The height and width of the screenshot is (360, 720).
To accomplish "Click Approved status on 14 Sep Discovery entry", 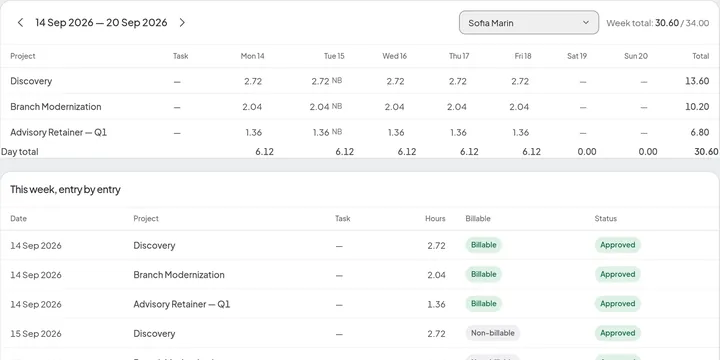I will coord(618,245).
